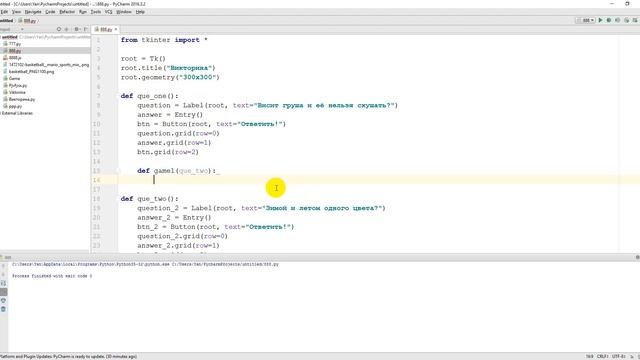
Task: Open 777.py in the project tree
Action: [x=15, y=44]
